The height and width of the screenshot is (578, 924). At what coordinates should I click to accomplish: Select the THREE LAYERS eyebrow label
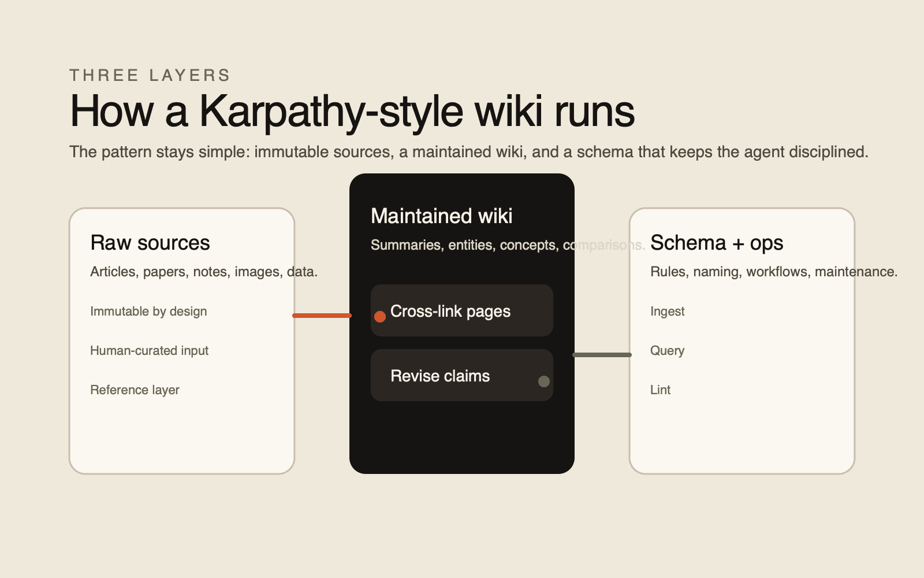(x=150, y=75)
